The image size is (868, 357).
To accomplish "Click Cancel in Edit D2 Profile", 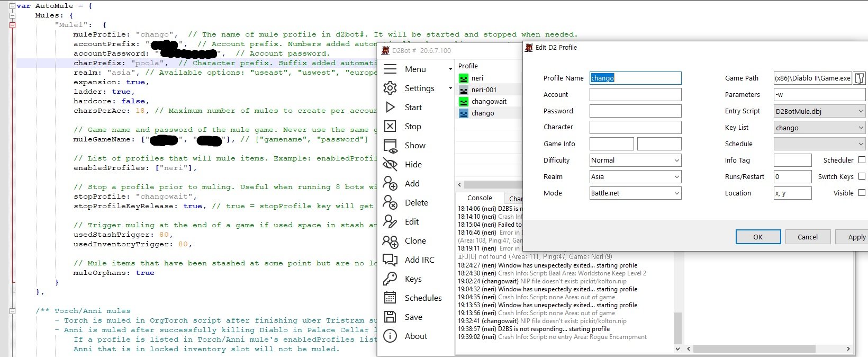I will tap(808, 237).
